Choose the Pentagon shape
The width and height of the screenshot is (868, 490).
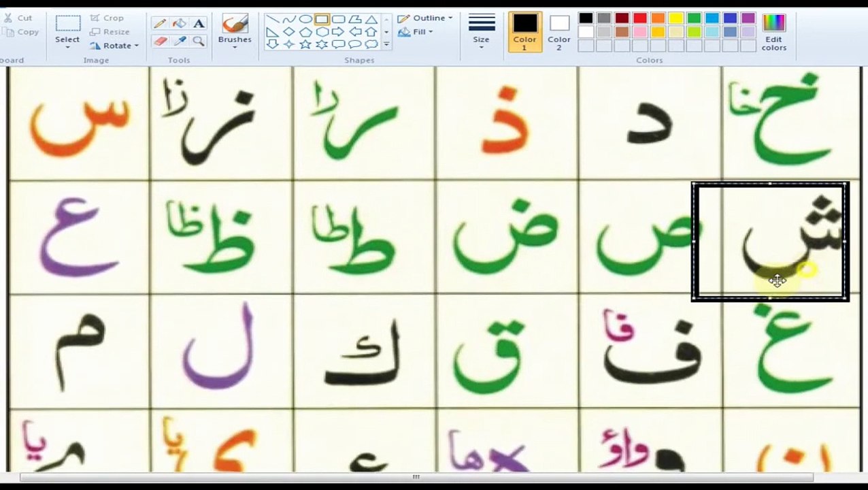click(305, 32)
